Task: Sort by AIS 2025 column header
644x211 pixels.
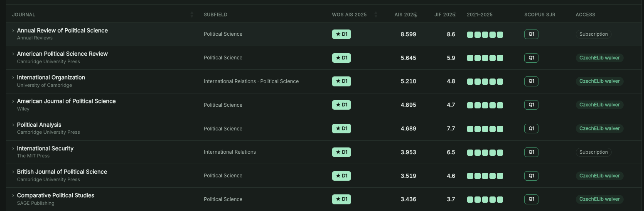Action: coord(406,15)
